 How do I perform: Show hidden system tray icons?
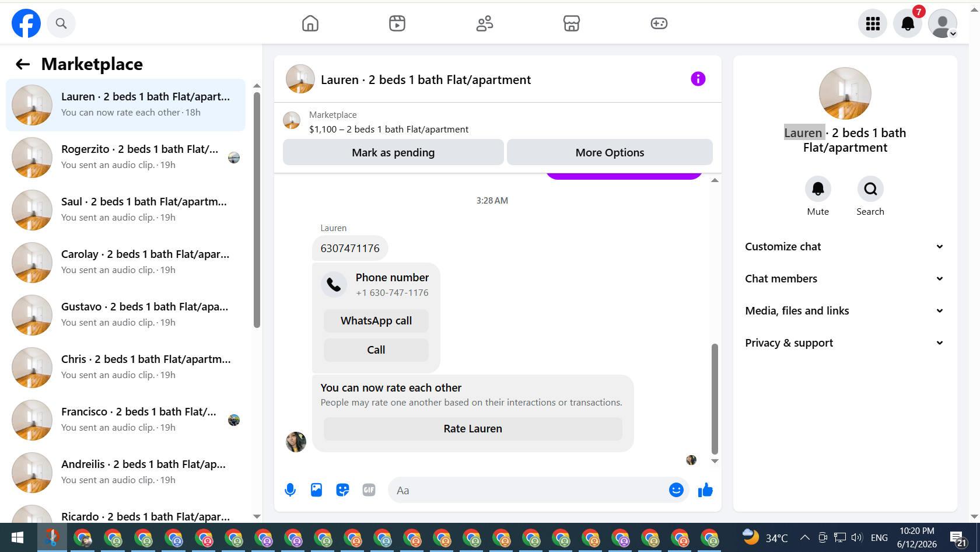coord(805,537)
